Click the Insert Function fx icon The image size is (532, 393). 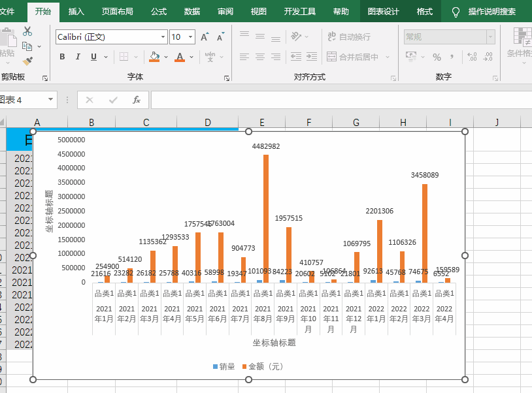pos(137,100)
